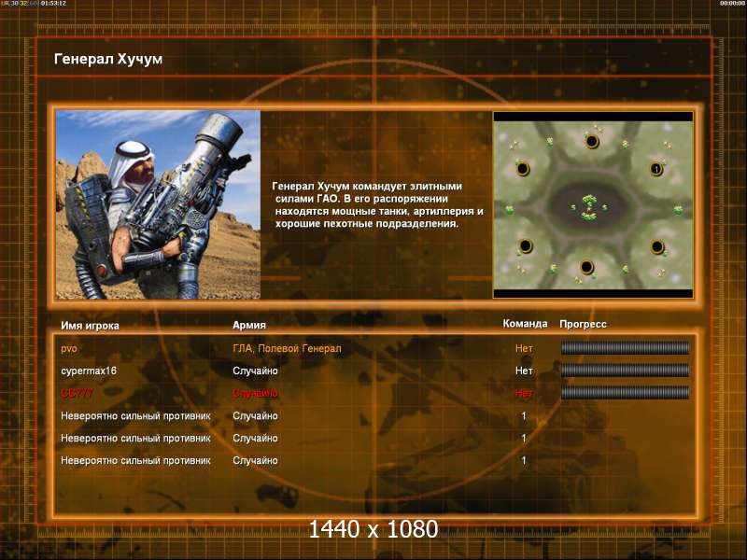This screenshot has height=560, width=747.
Task: Click the map start position marked 1
Action: coord(656,169)
